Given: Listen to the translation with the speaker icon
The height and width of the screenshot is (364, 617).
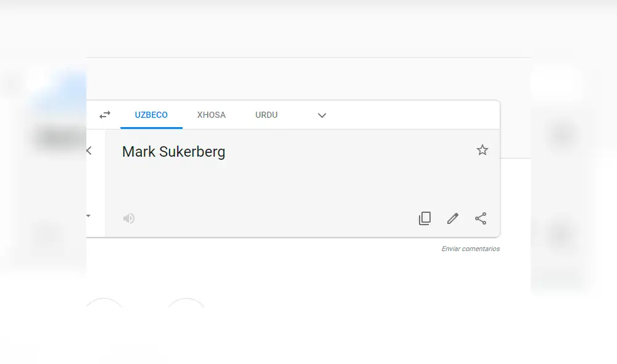Looking at the screenshot, I should tap(128, 218).
